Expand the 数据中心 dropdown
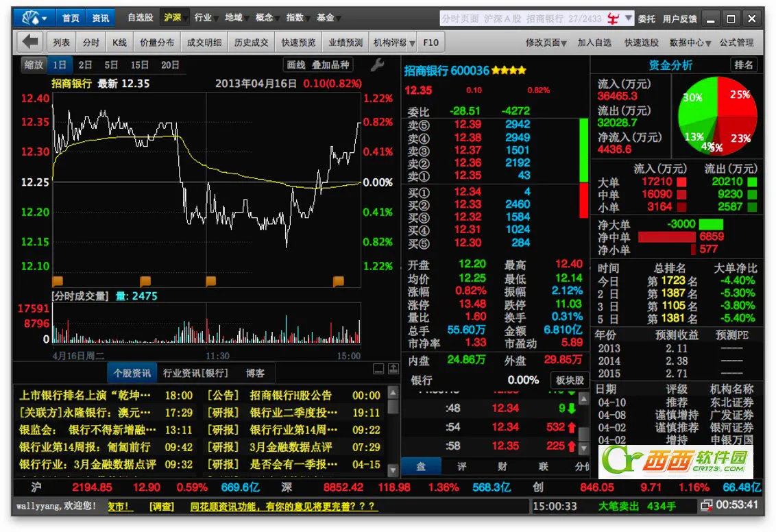776x532 pixels. point(690,43)
